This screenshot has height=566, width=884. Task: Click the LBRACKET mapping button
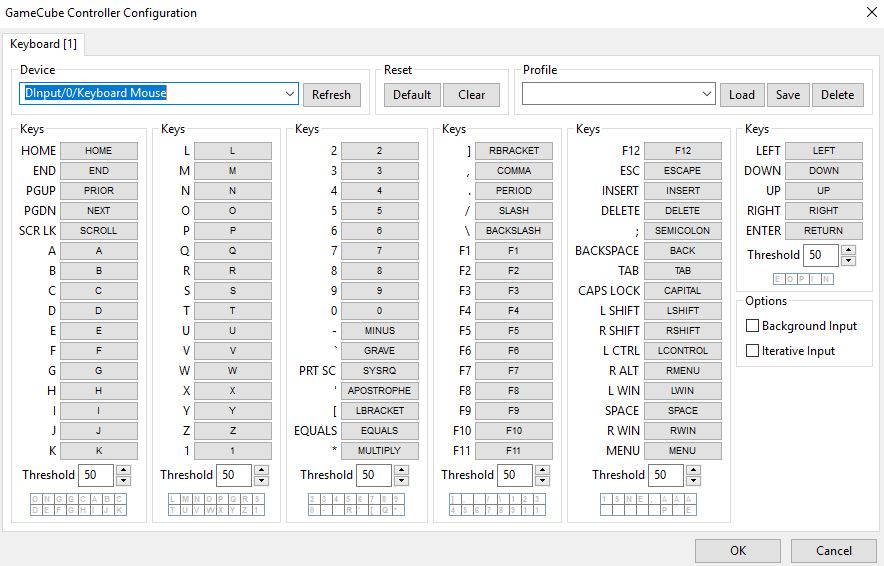[x=379, y=410]
